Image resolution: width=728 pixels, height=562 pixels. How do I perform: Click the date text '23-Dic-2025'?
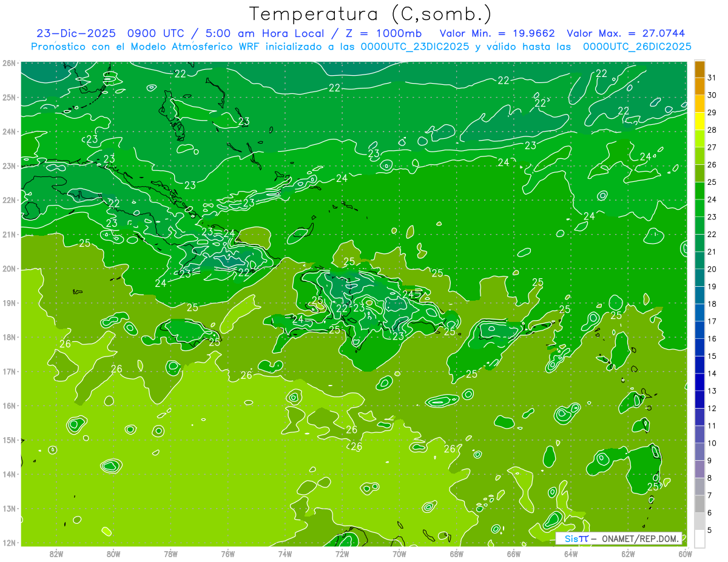(x=78, y=33)
